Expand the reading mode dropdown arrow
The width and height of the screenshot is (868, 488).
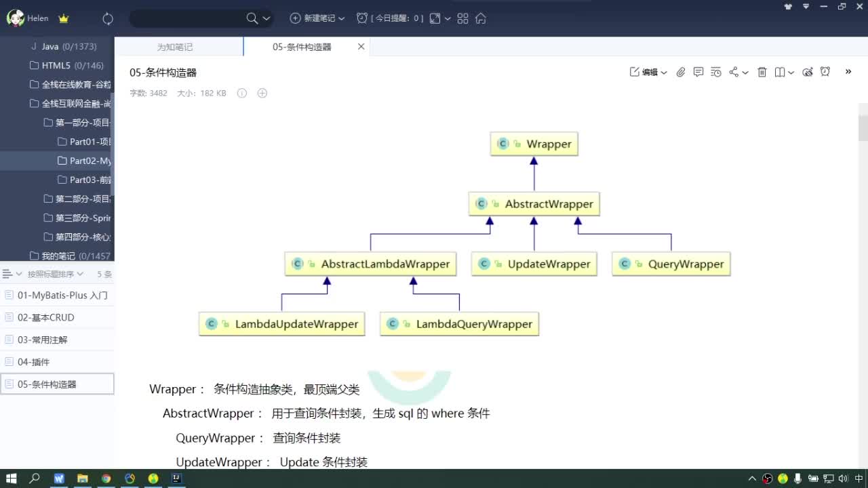(x=791, y=73)
